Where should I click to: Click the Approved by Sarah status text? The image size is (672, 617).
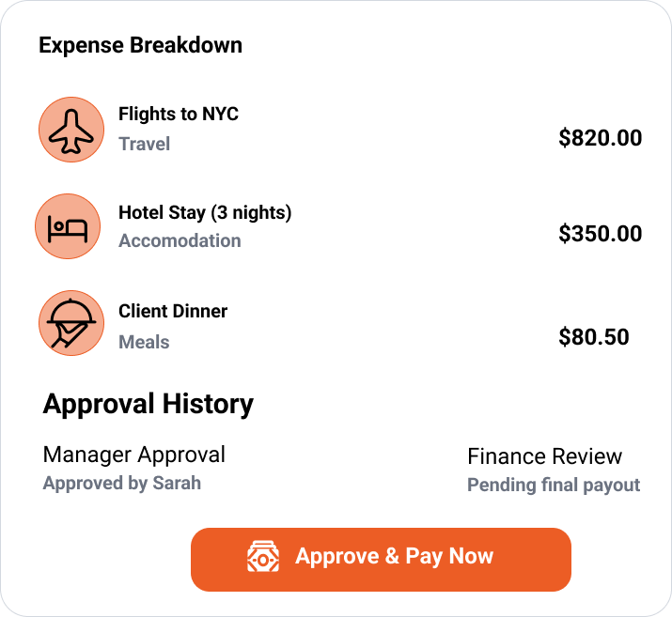[x=122, y=484]
